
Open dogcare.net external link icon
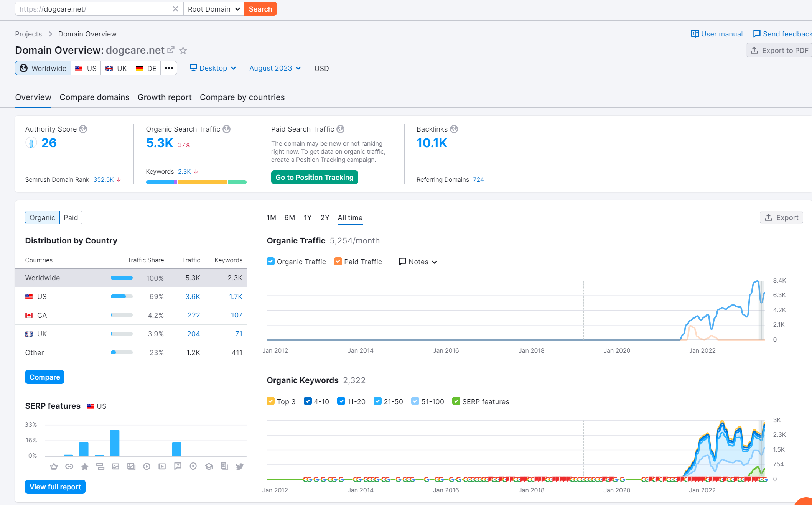[x=171, y=50]
